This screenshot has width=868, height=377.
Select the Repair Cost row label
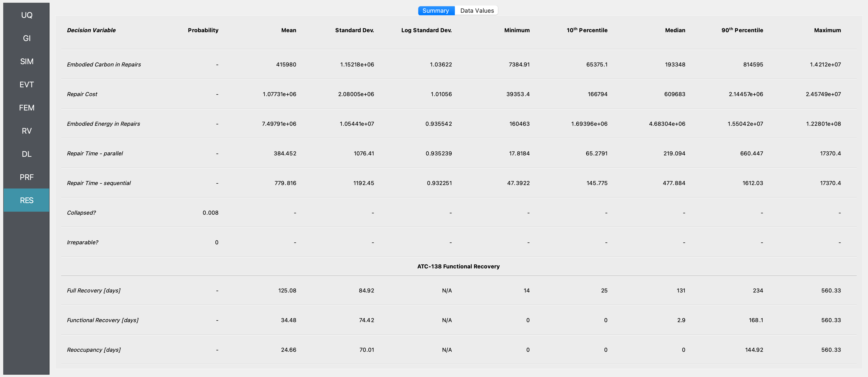82,94
